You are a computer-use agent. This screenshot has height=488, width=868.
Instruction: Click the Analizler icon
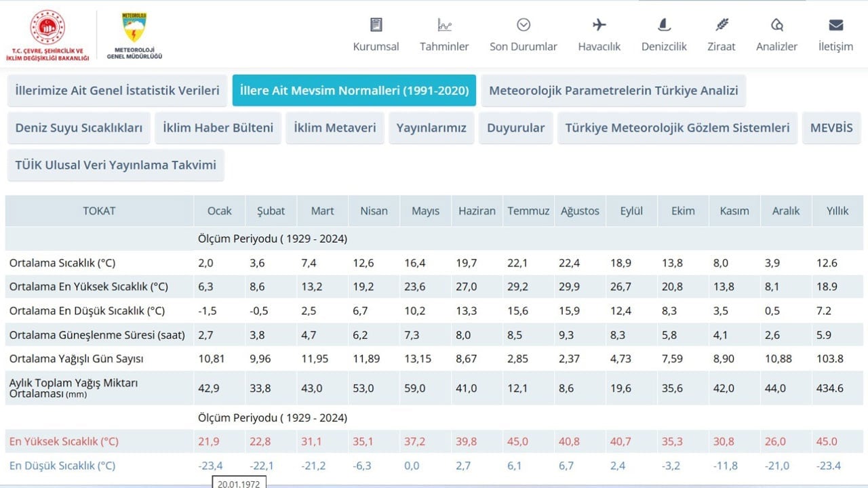776,25
